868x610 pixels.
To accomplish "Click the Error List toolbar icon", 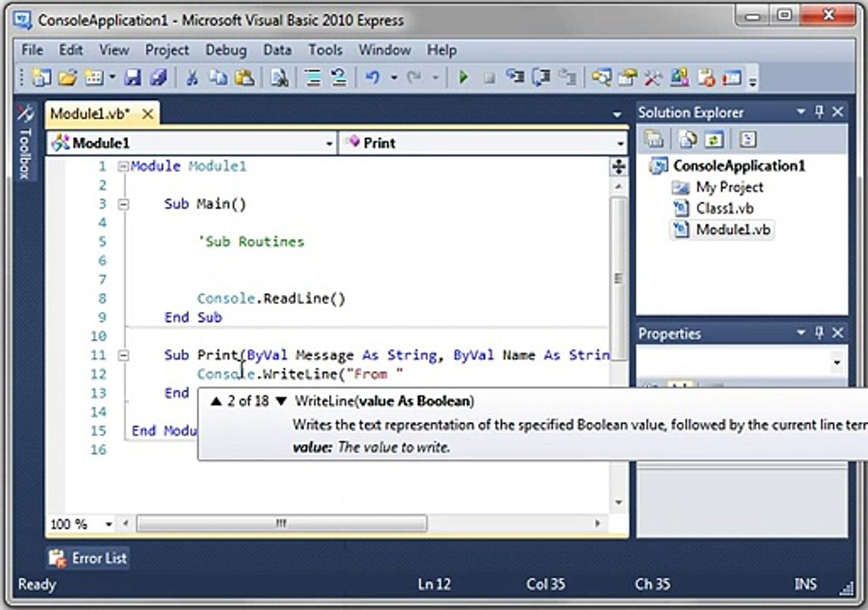I will (706, 77).
